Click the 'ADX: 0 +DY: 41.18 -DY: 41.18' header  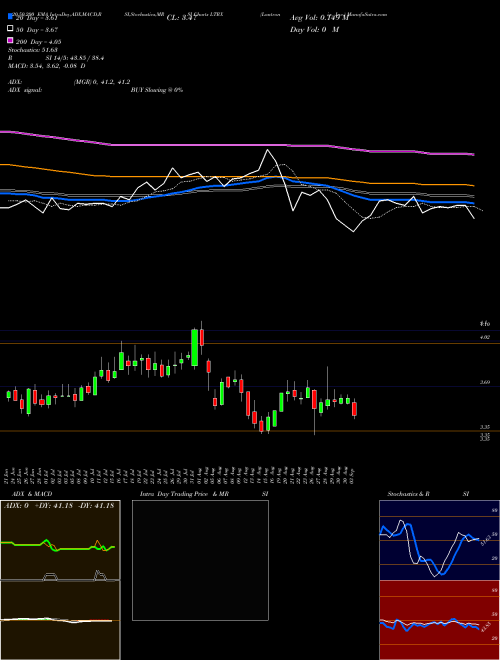tap(59, 506)
